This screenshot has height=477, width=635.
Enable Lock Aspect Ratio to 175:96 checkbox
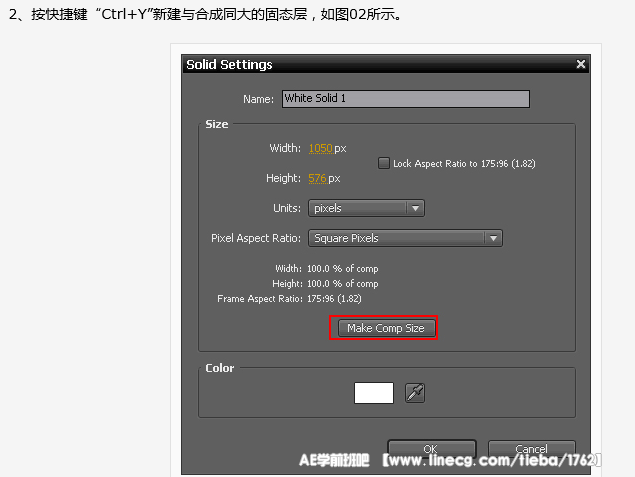(384, 163)
